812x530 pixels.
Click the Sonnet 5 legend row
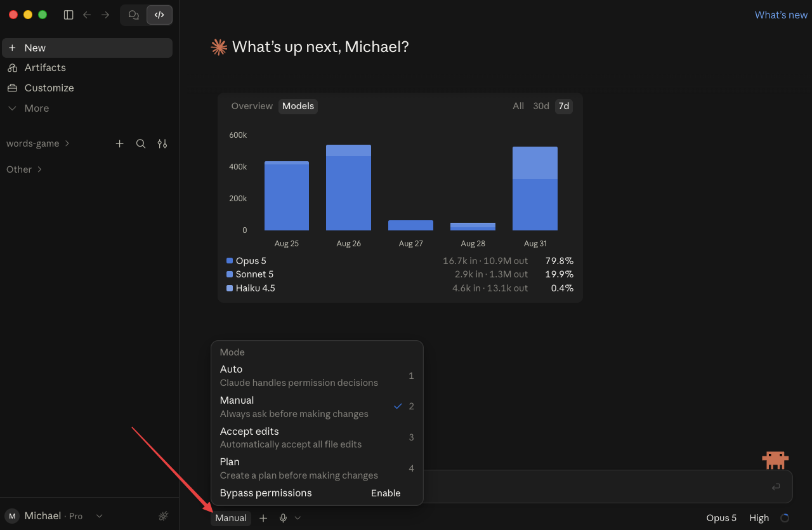click(x=400, y=274)
